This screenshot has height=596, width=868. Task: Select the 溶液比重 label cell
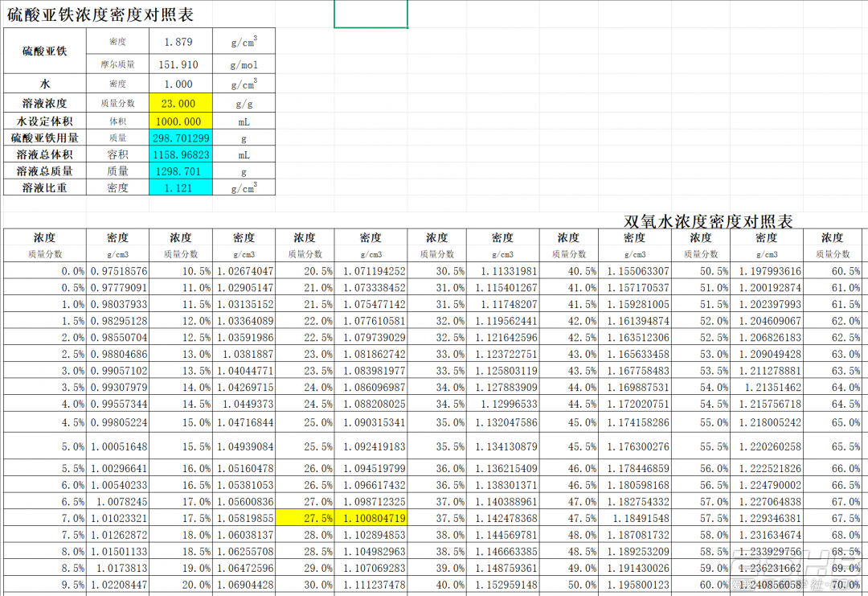[x=45, y=187]
